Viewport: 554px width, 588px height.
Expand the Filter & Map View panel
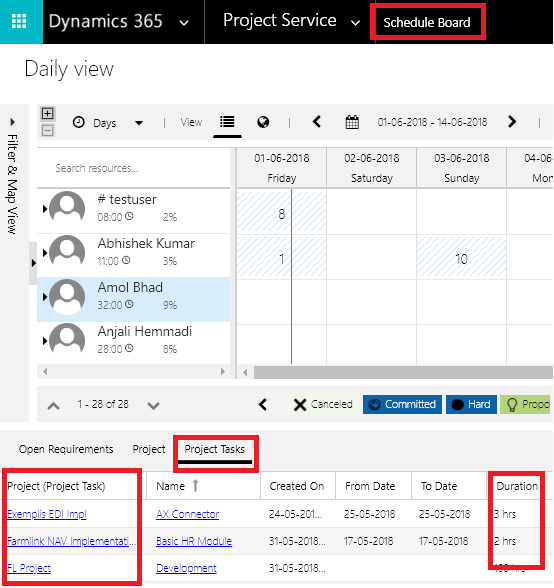(12, 122)
